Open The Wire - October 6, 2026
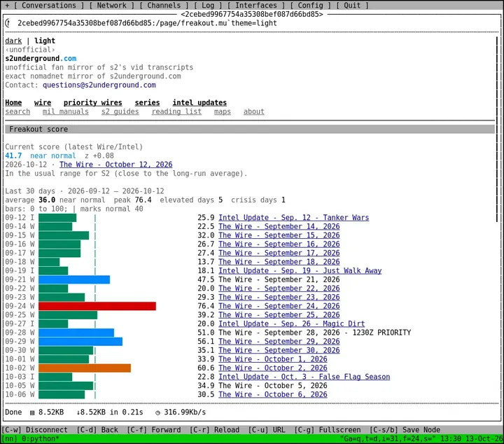 [273, 394]
